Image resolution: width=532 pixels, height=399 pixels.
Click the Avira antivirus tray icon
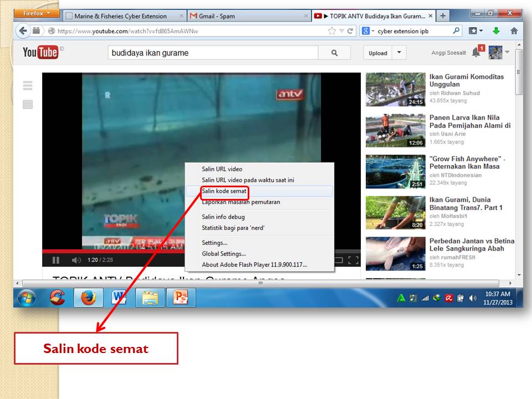448,298
